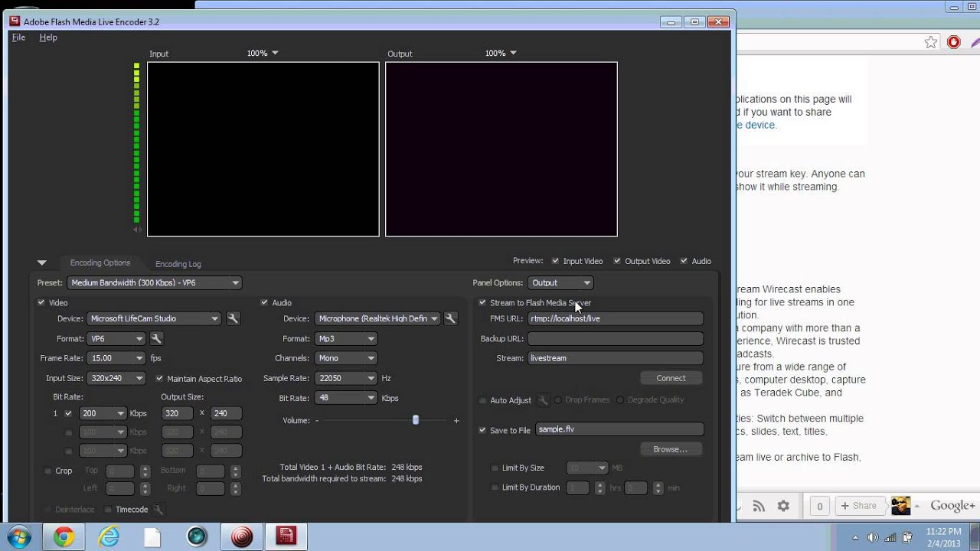Click the RSS feed icon in browser
980x551 pixels.
[x=759, y=506]
